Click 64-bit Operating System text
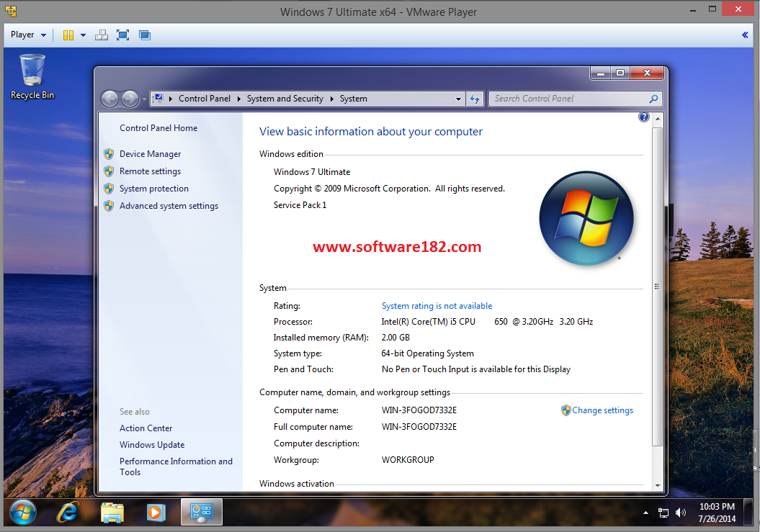This screenshot has height=532, width=760. [x=427, y=353]
